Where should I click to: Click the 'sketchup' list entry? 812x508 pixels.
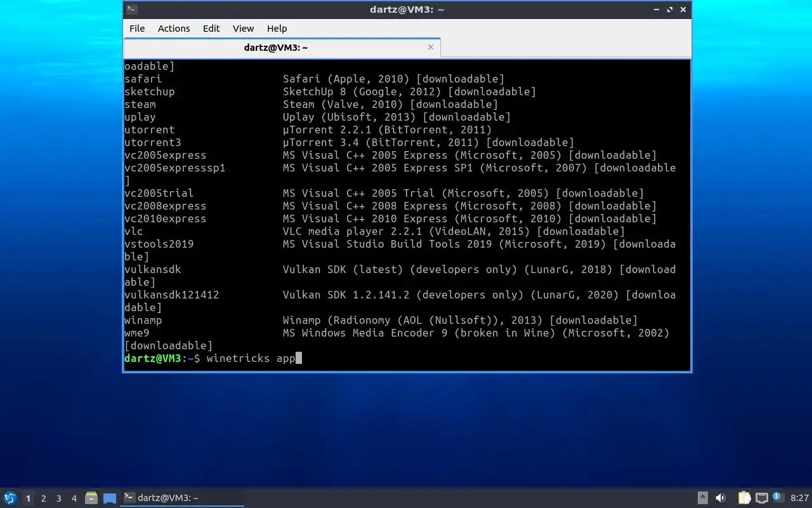coord(149,91)
